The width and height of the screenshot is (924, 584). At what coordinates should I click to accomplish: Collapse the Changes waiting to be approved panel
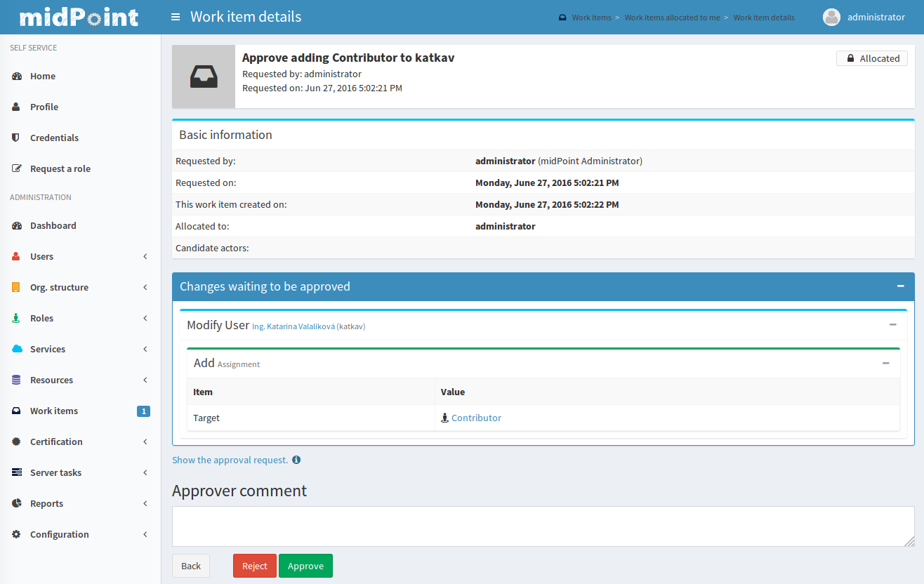pyautogui.click(x=900, y=286)
